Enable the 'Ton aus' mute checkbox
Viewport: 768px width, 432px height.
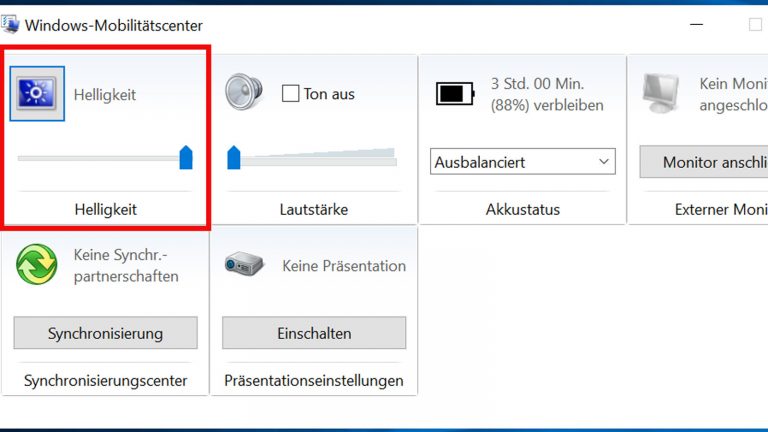[291, 94]
